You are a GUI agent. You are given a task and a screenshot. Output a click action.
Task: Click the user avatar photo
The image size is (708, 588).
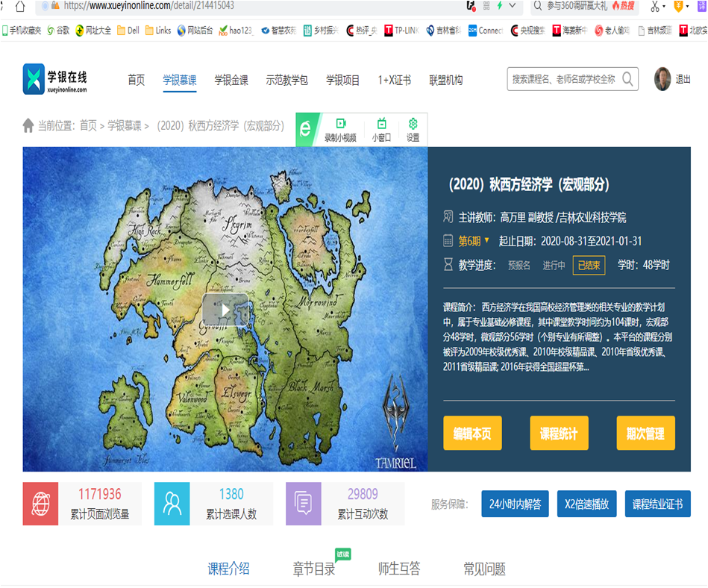662,79
